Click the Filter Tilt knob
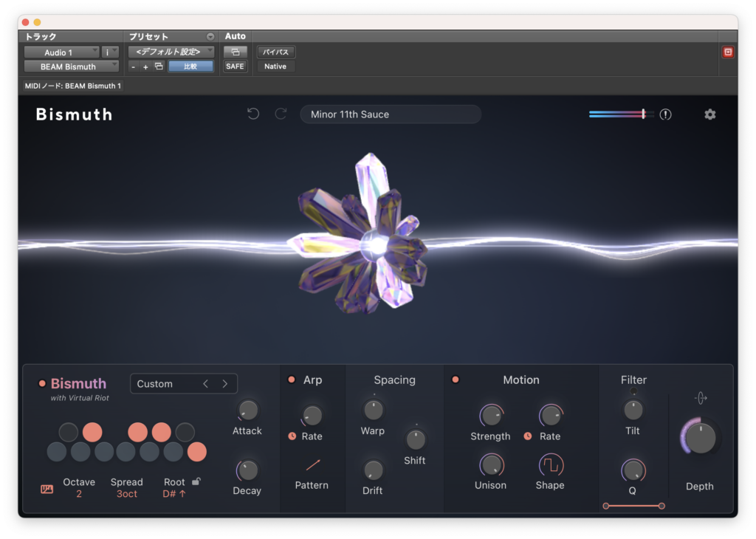Screen dimensions: 756x539 click(633, 411)
